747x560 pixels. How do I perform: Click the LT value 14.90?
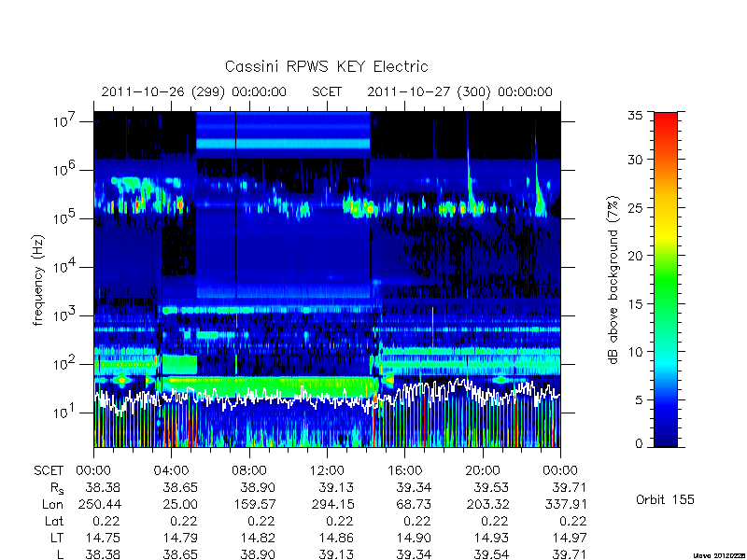pyautogui.click(x=414, y=538)
